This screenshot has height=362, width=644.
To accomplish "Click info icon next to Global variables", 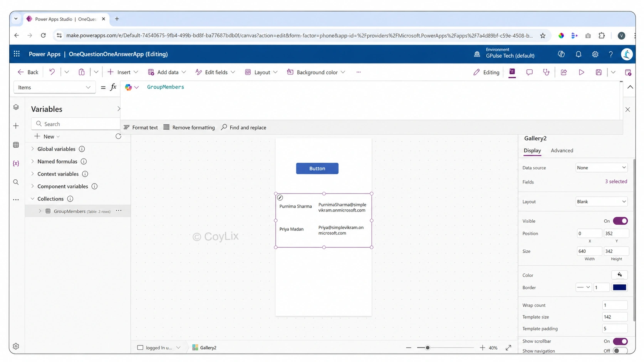I will coord(82,149).
